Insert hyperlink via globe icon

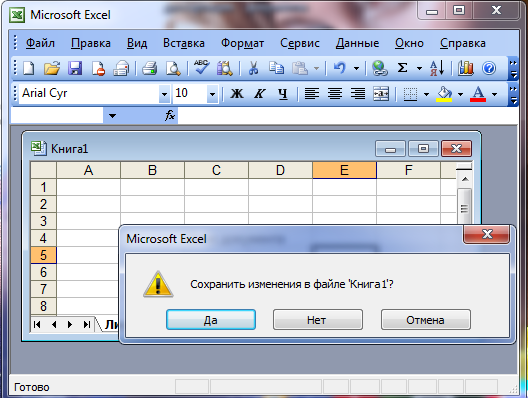point(380,68)
